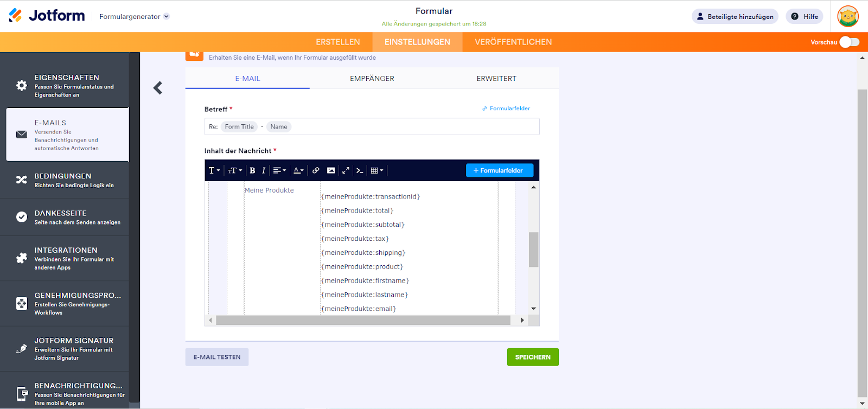Click editor scroll right arrow
This screenshot has height=409, width=868.
(x=522, y=320)
